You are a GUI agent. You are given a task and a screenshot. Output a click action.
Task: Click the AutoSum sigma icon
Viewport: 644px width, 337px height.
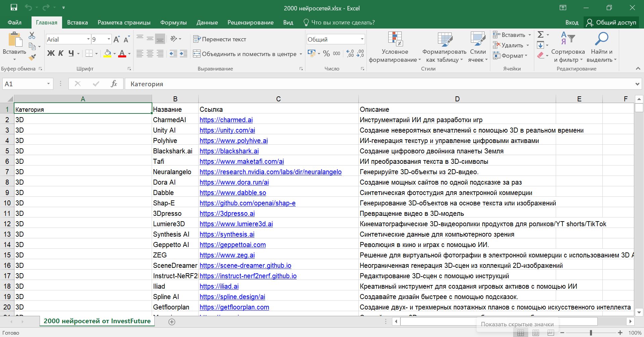541,35
